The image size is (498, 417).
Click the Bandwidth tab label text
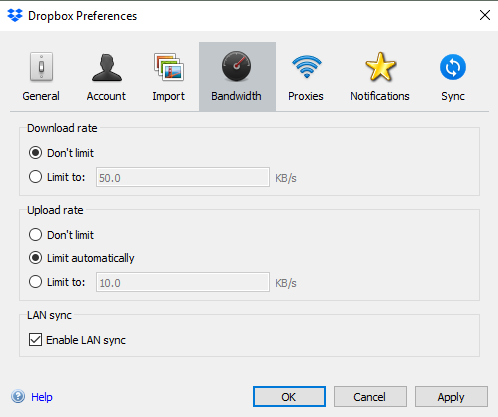pyautogui.click(x=236, y=96)
